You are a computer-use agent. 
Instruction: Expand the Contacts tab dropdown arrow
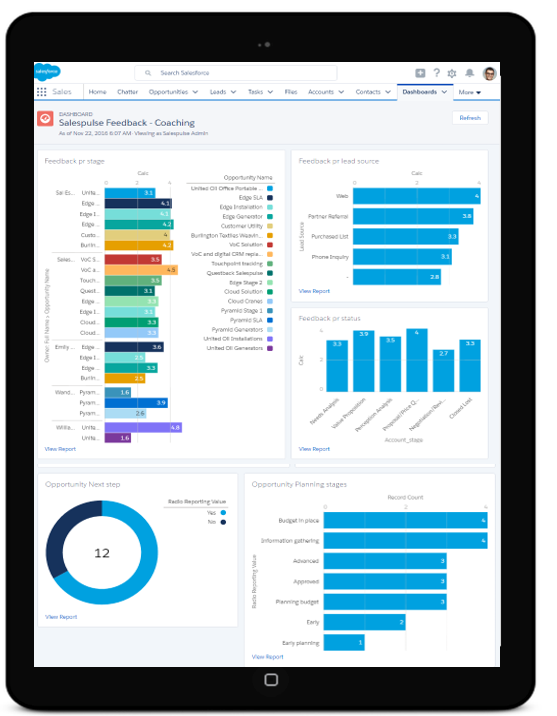pyautogui.click(x=388, y=92)
